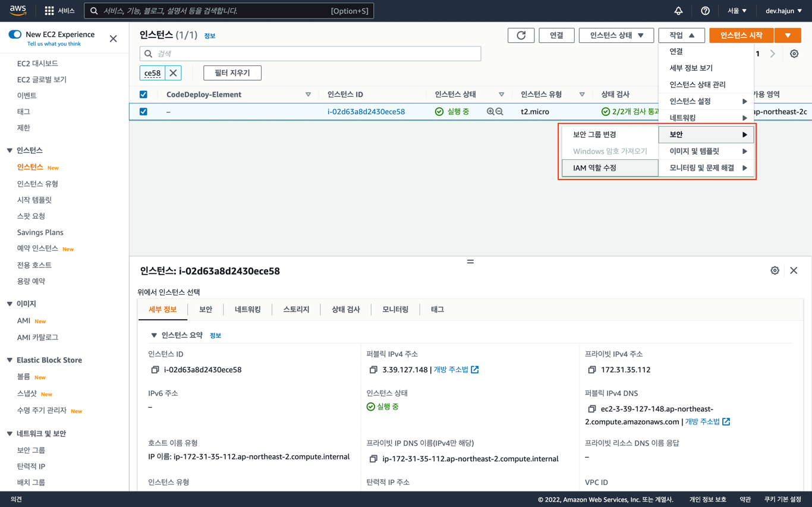Copy private IPv4 address 172.31.35.112
This screenshot has width=812, height=507.
[x=592, y=370]
